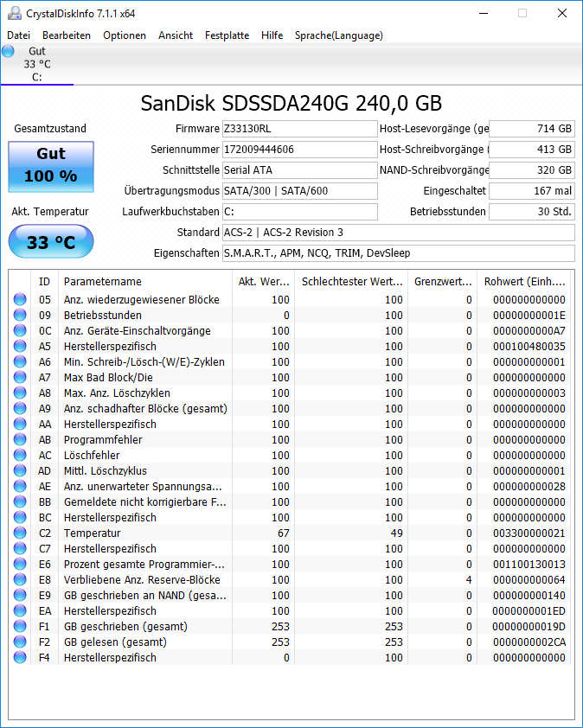Click status orb for Programmfehler row
The height and width of the screenshot is (728, 583).
pyautogui.click(x=20, y=440)
